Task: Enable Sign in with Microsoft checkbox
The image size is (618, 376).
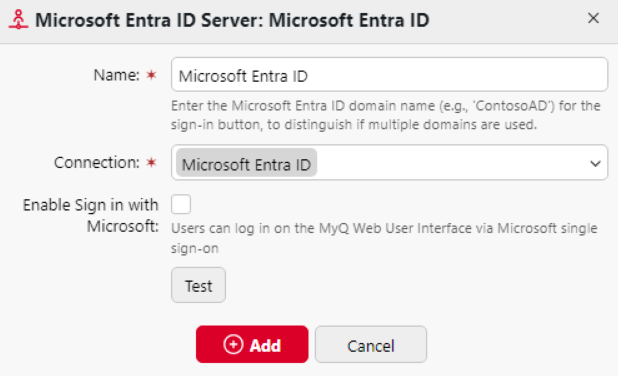Action: pyautogui.click(x=181, y=204)
